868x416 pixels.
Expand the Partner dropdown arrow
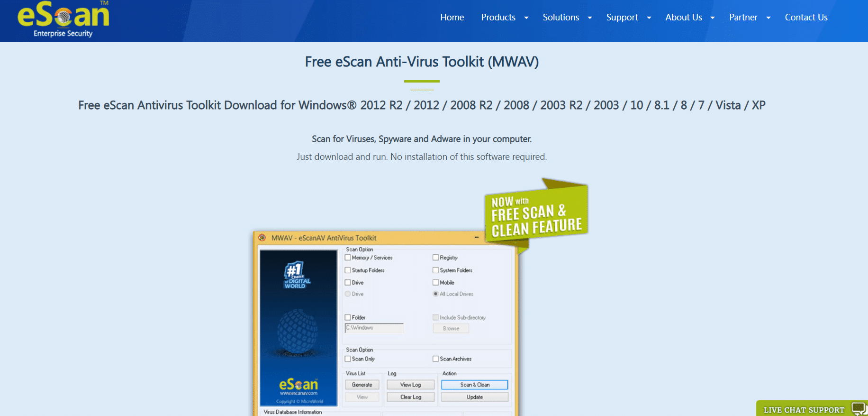click(768, 18)
